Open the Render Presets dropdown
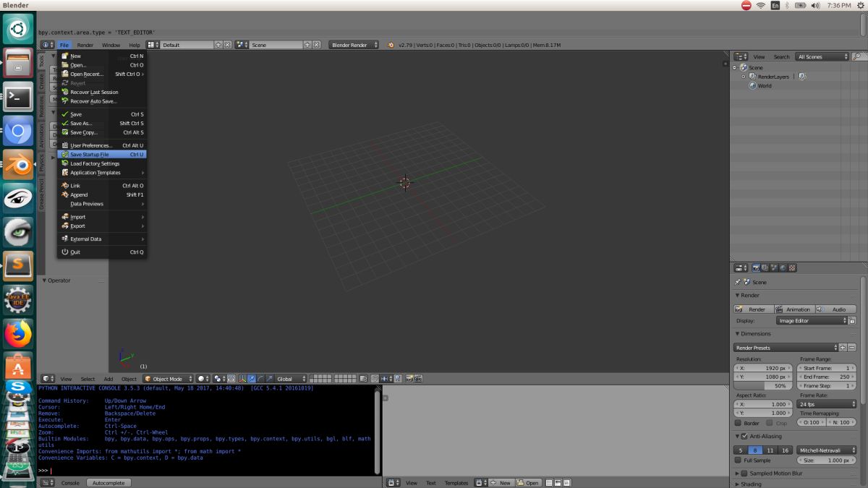The image size is (868, 488). coord(786,348)
